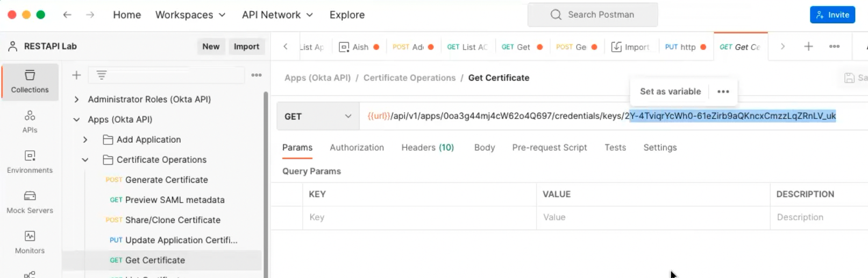Open the Workspaces menu
868x278 pixels.
coord(190,15)
